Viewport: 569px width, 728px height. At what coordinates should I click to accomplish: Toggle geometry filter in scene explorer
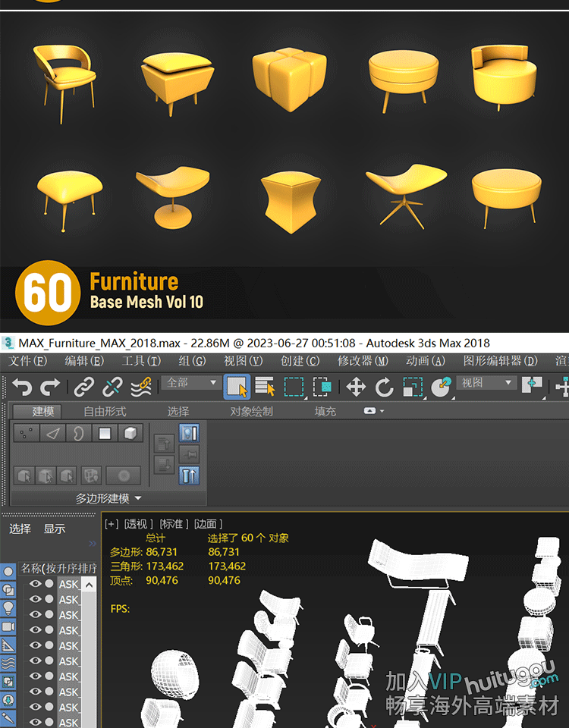coord(8,571)
